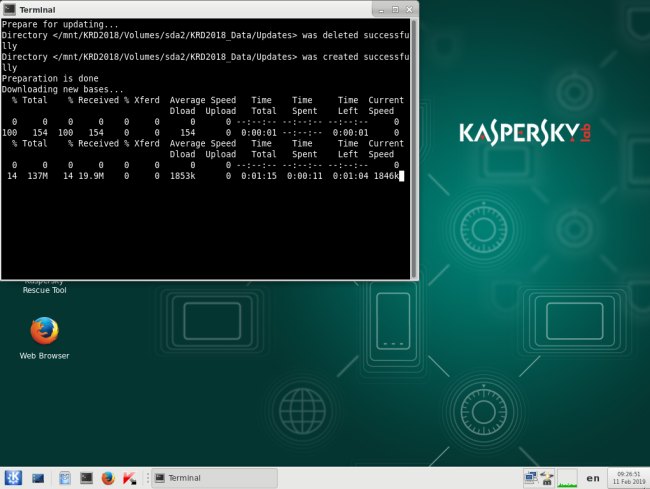Open the clock showing 11 Feb 2019
650x489 pixels.
click(628, 478)
